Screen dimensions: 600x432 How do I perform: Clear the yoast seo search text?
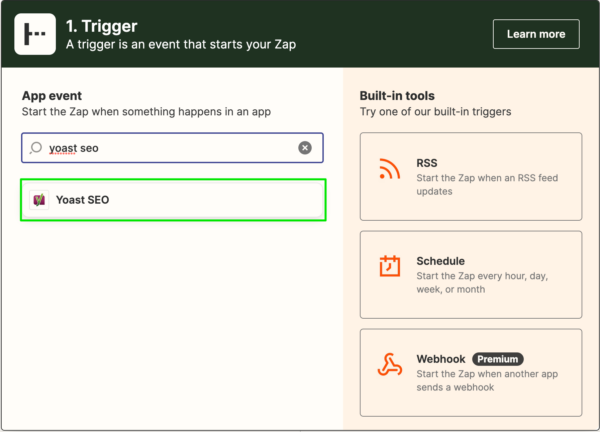(x=305, y=148)
